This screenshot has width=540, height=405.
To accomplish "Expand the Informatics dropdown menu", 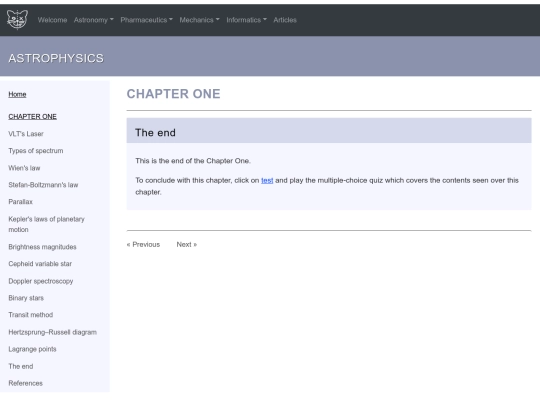I will coord(246,20).
